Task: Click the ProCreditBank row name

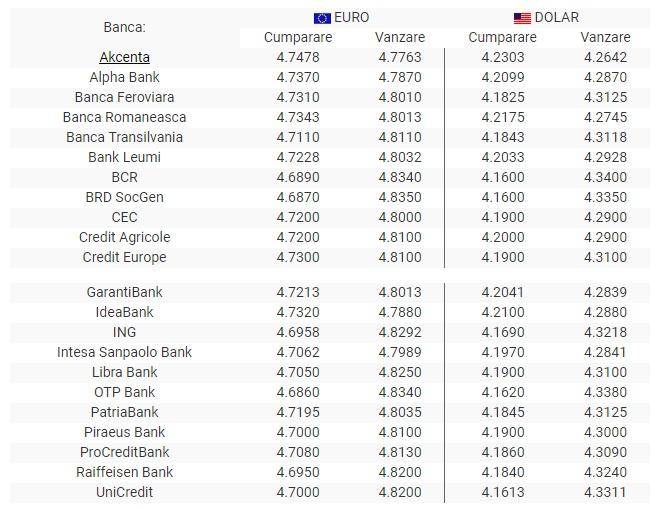Action: tap(125, 452)
